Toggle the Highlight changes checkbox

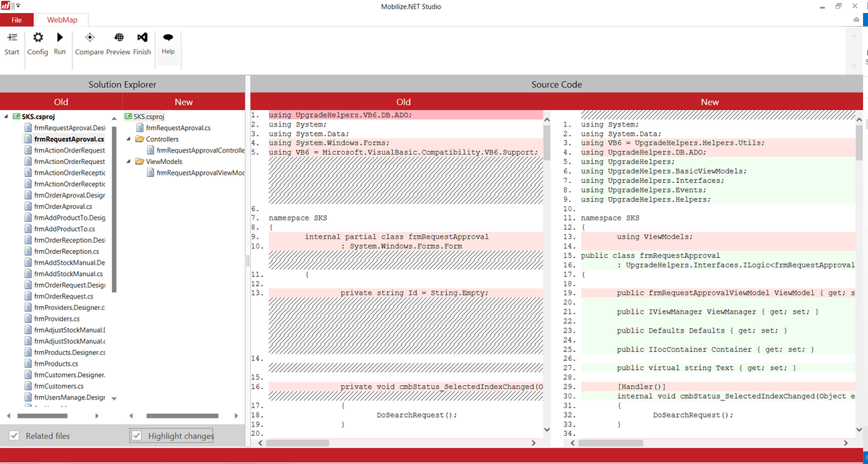(137, 436)
